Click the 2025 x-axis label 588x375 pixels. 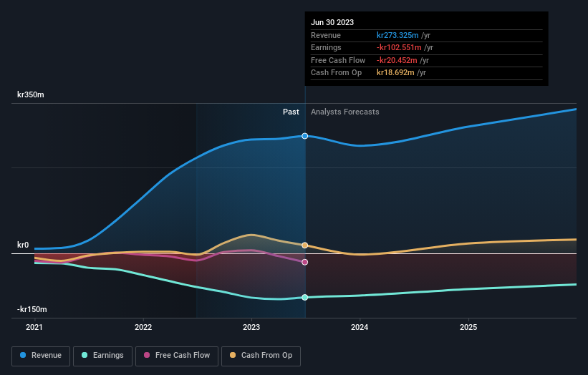(x=468, y=328)
